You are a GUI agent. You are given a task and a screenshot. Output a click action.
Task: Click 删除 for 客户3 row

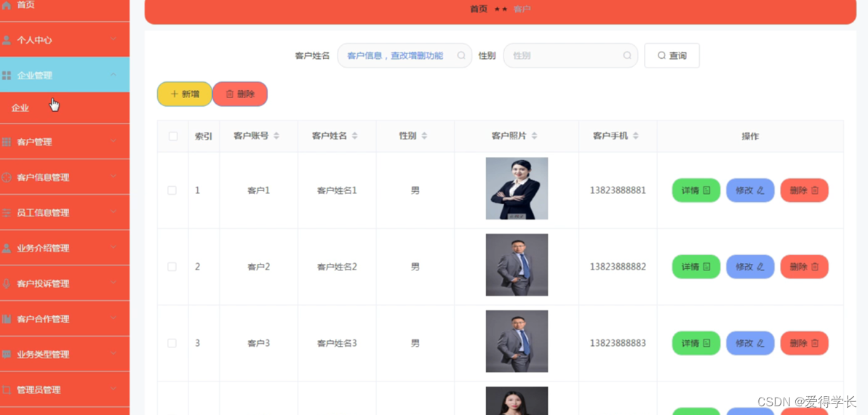click(x=805, y=343)
